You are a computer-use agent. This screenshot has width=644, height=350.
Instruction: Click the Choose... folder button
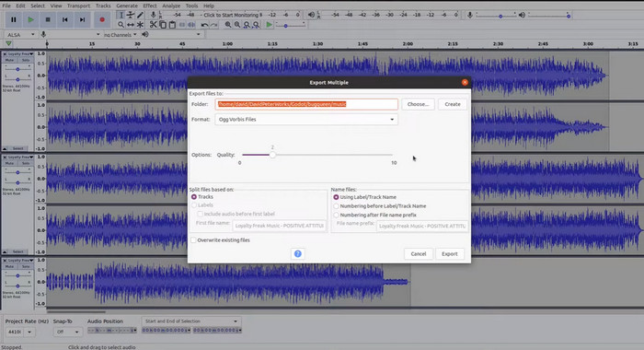tap(418, 104)
